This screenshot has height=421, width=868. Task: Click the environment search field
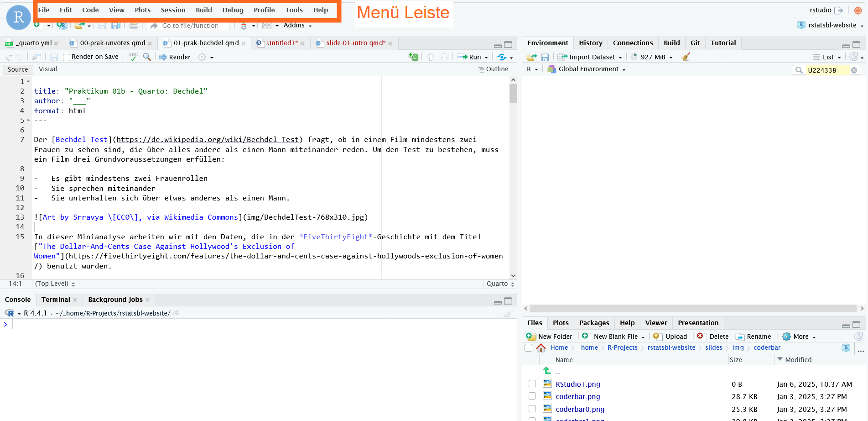click(x=826, y=70)
